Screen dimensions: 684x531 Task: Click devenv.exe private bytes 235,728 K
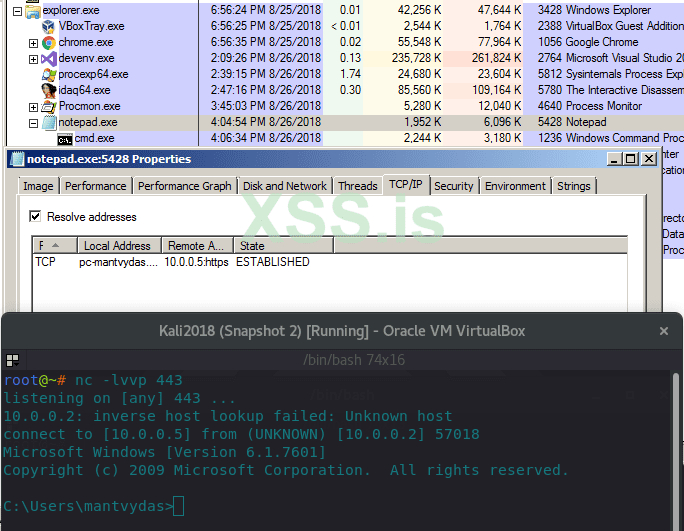[417, 58]
